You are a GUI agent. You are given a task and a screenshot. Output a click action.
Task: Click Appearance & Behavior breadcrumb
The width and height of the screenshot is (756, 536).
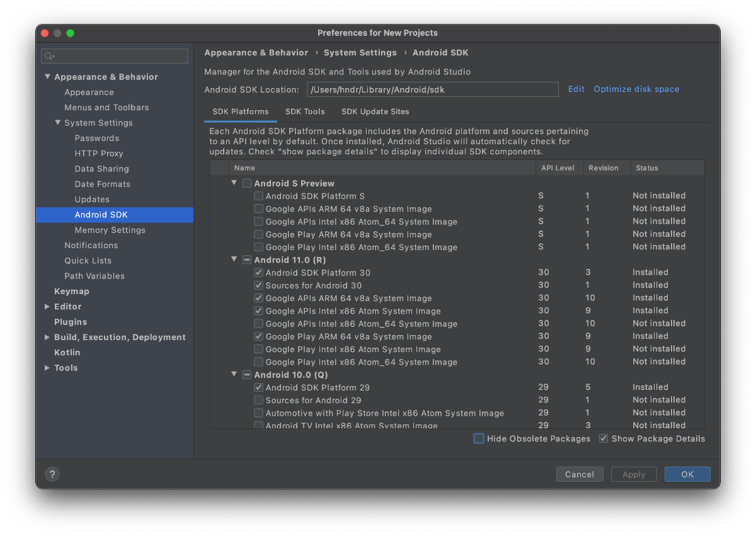[x=256, y=53]
